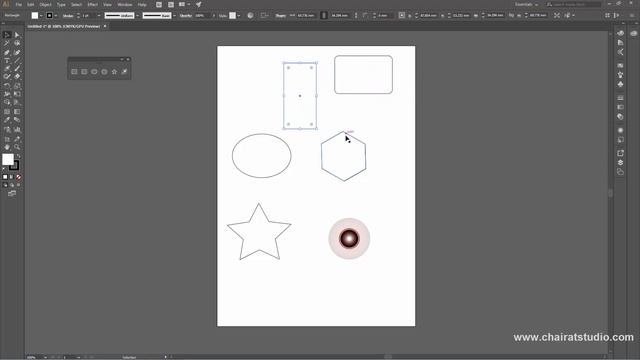The height and width of the screenshot is (360, 640).
Task: Open the stroke color dropdown in control bar
Action: click(56, 16)
